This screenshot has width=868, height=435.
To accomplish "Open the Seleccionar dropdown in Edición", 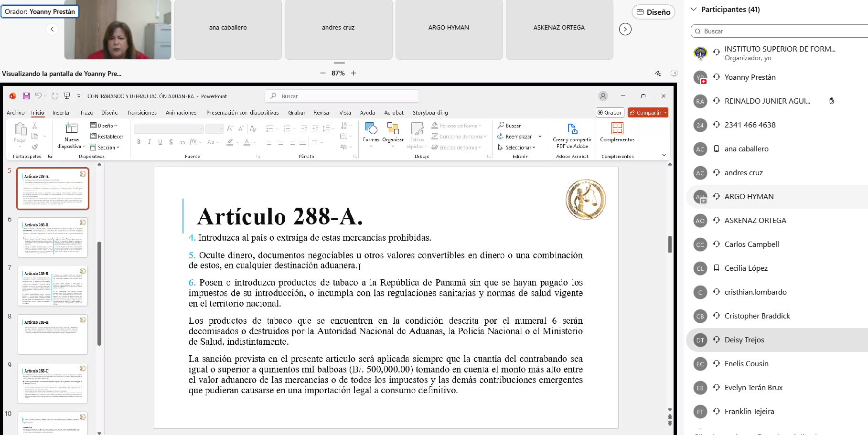I will tap(518, 148).
